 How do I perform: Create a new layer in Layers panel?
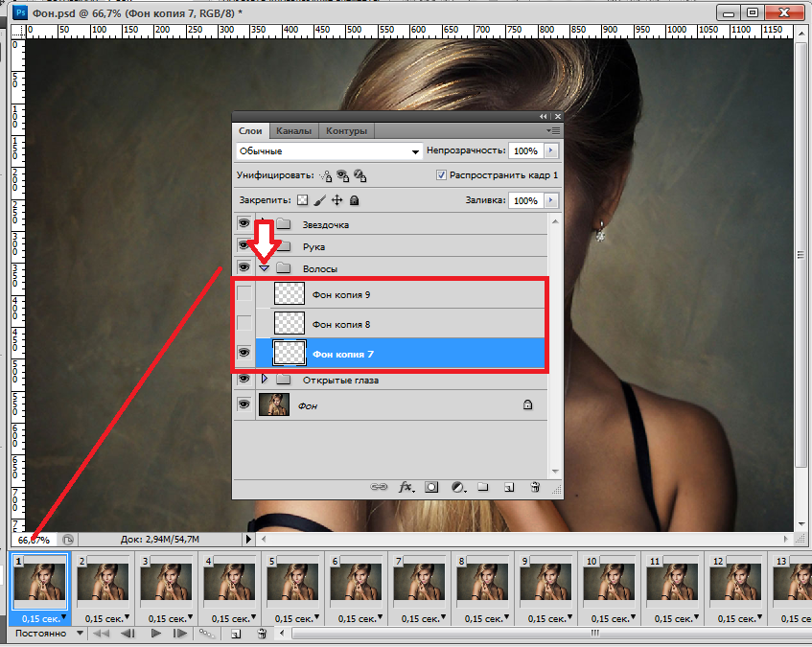[509, 487]
